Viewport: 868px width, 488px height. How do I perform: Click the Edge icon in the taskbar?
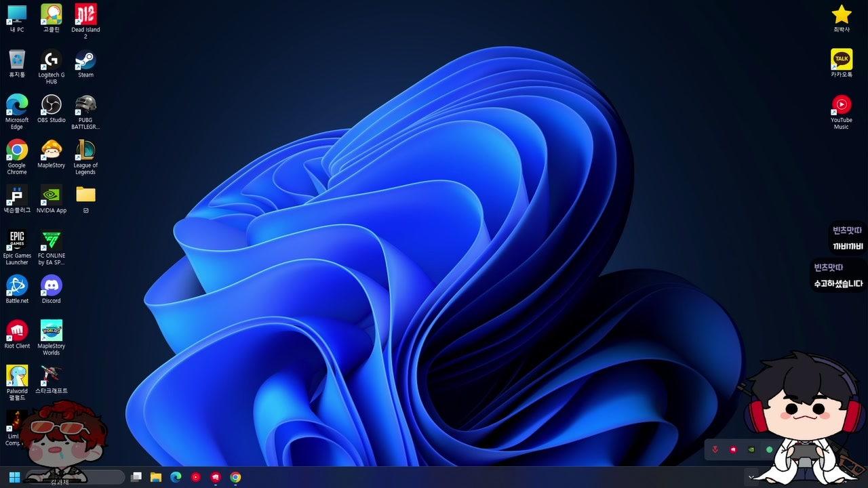point(176,477)
